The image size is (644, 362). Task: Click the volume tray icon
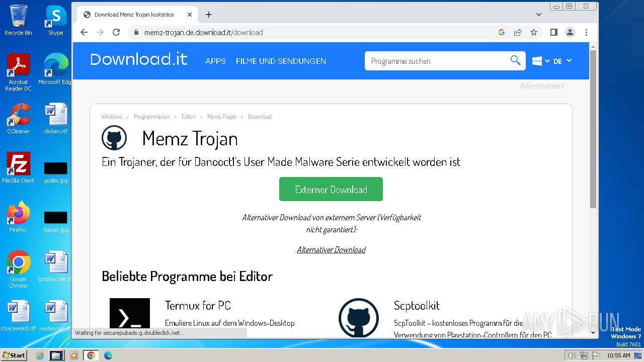(572, 355)
